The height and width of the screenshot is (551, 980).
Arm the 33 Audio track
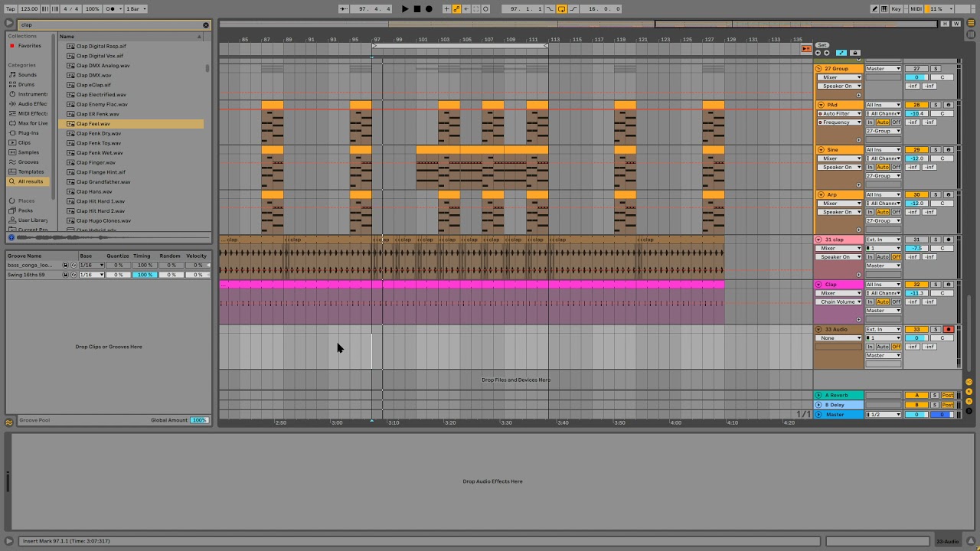948,329
